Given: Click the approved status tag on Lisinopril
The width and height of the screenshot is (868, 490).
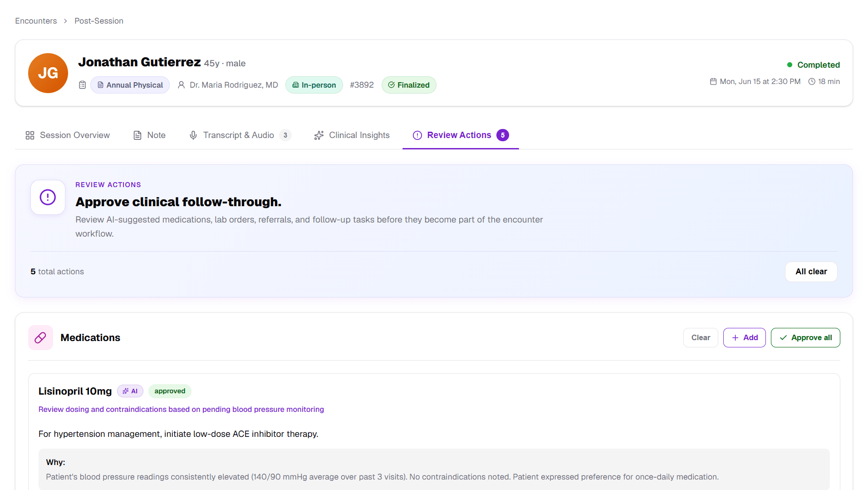Looking at the screenshot, I should point(170,391).
